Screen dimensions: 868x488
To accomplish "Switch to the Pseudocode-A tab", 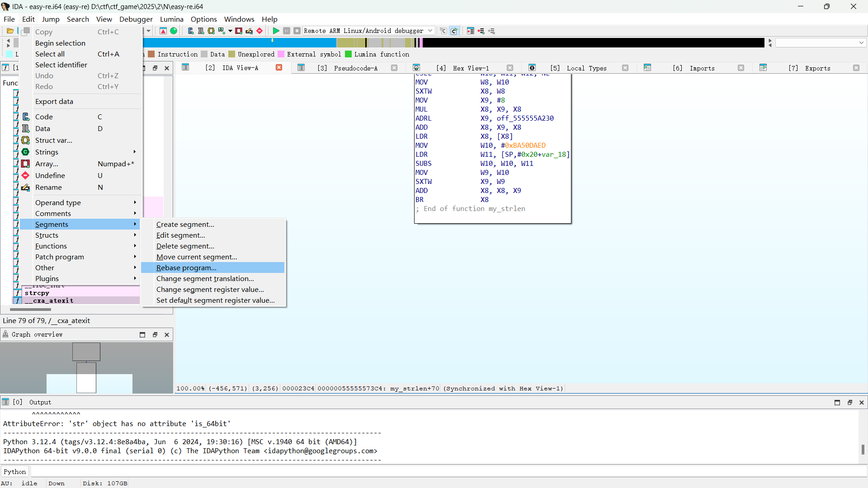I will click(x=355, y=68).
